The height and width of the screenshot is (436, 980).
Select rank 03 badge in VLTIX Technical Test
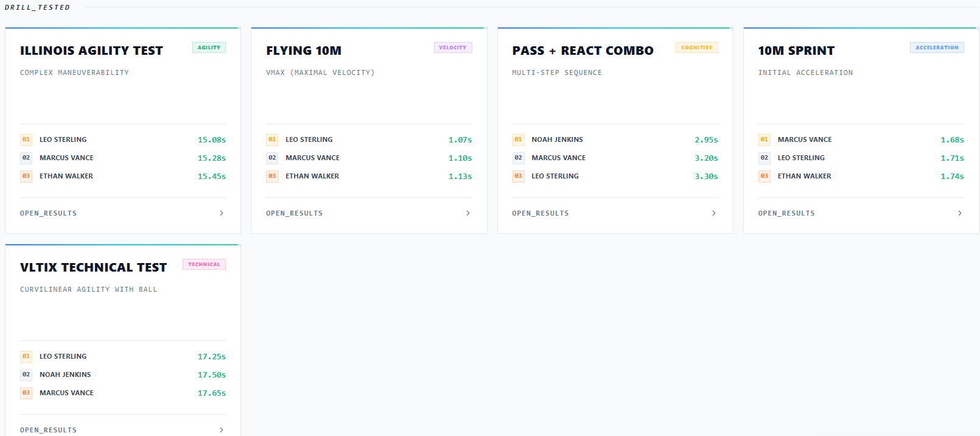(26, 393)
